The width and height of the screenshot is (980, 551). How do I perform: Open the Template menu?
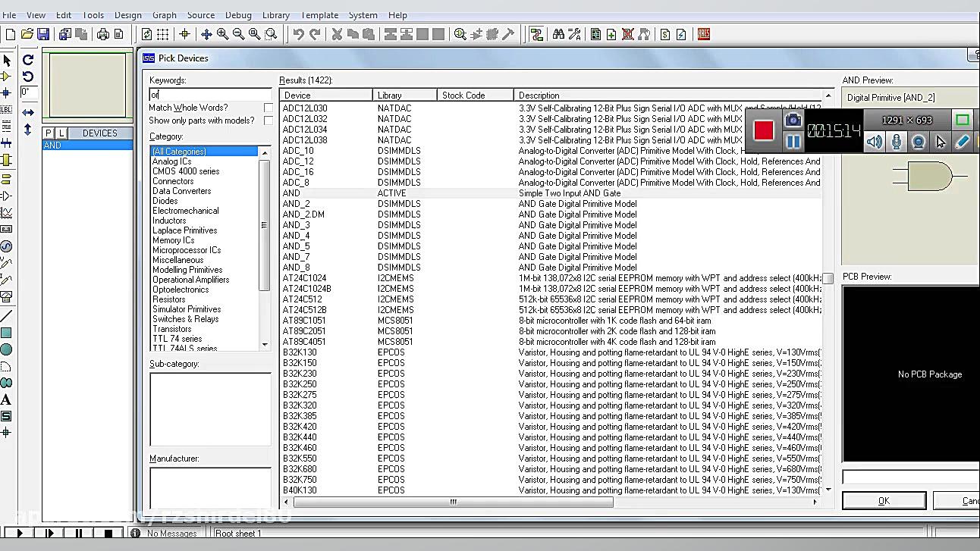(319, 15)
